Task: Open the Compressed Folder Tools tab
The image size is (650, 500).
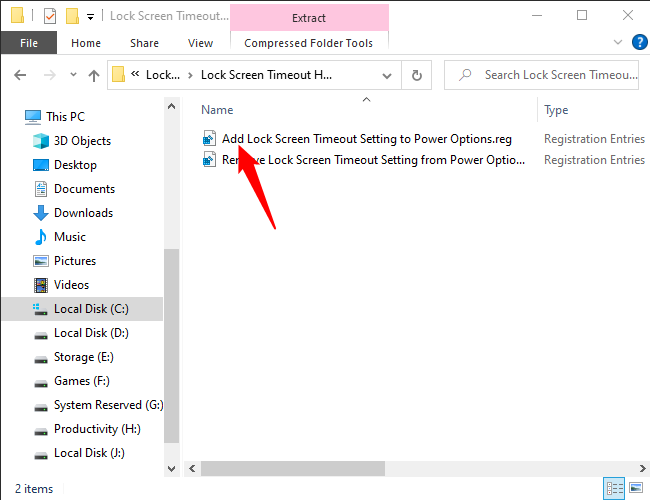Action: pyautogui.click(x=308, y=43)
